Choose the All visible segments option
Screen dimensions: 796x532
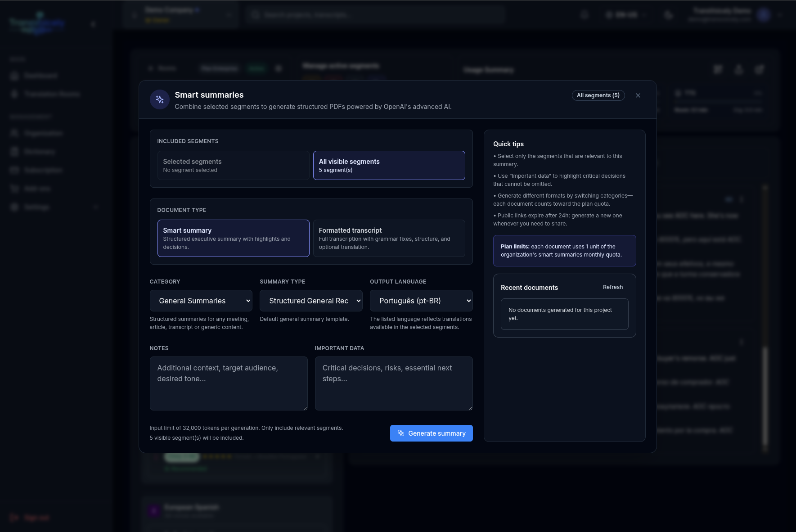point(389,165)
